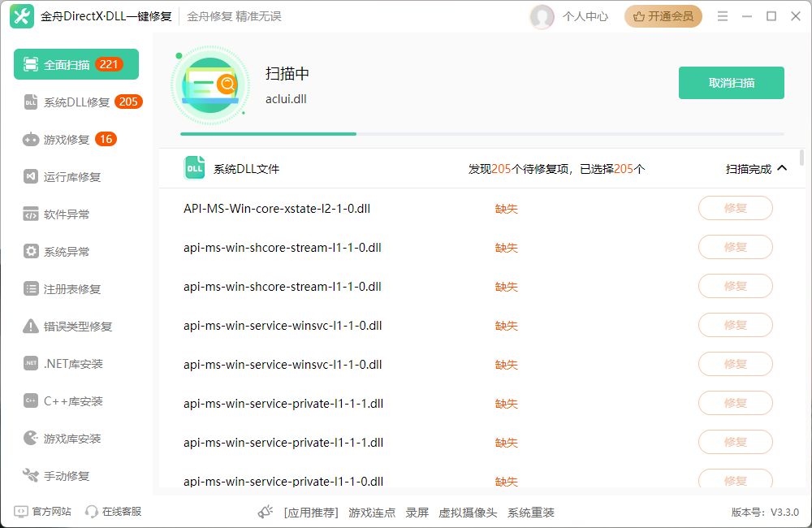Click the 221 badge on 全面扫描
Viewport: 812px width, 528px height.
(108, 64)
